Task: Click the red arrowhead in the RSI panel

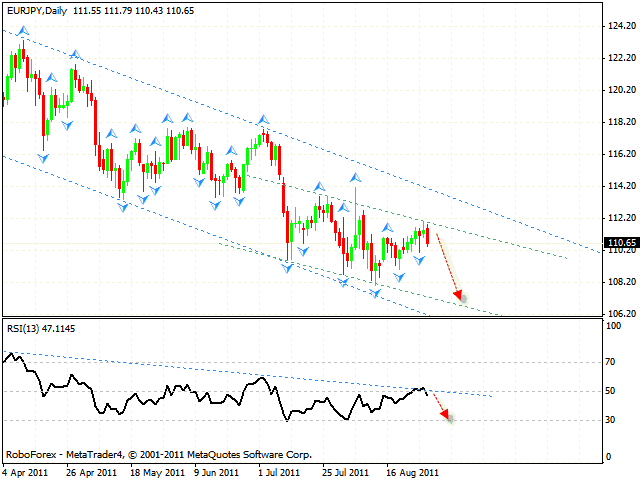Action: (449, 416)
